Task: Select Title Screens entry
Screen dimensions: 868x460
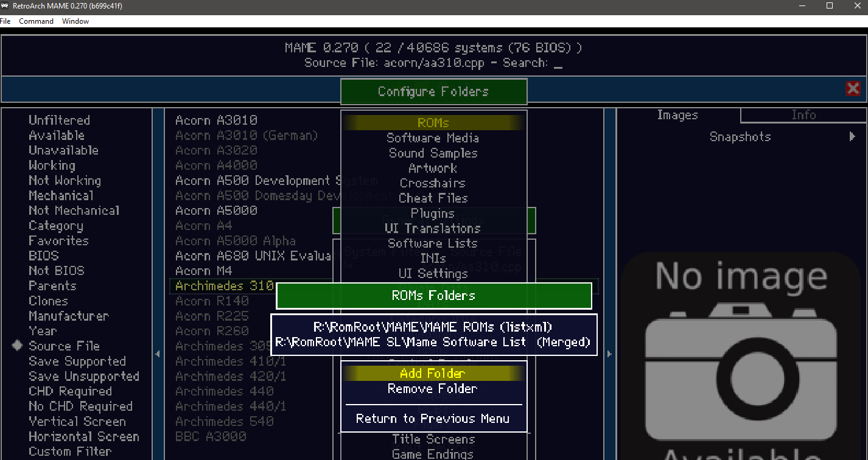Action: click(x=433, y=439)
